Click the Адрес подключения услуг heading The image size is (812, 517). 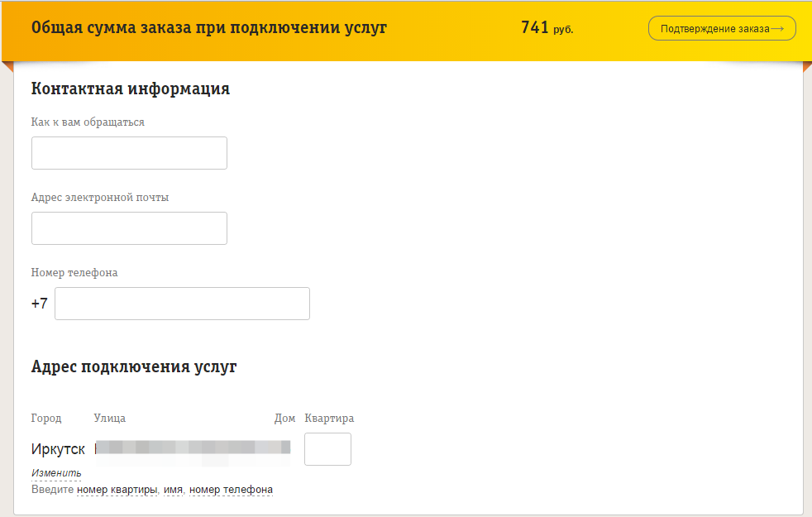pyautogui.click(x=134, y=366)
